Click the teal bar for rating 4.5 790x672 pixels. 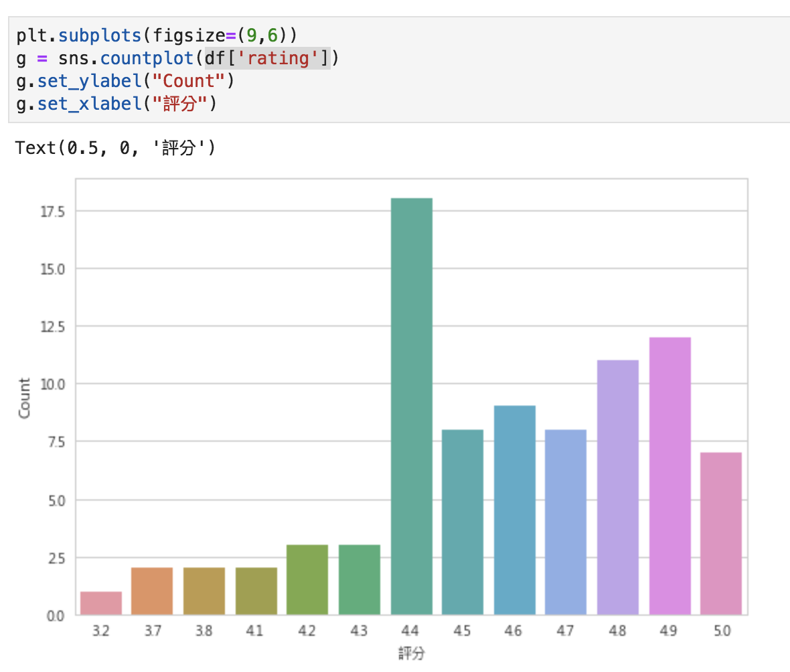(463, 522)
